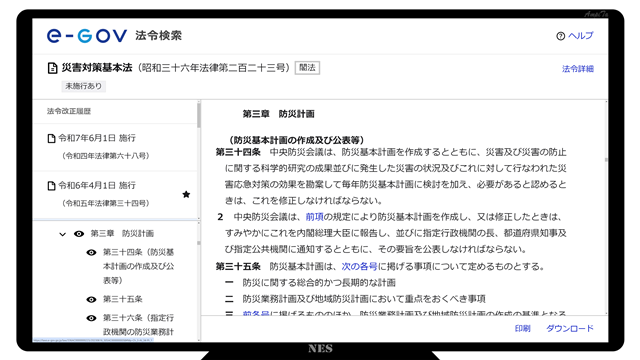Click the ダウンロード link
Screen dimensions: 640x360
[x=570, y=329]
